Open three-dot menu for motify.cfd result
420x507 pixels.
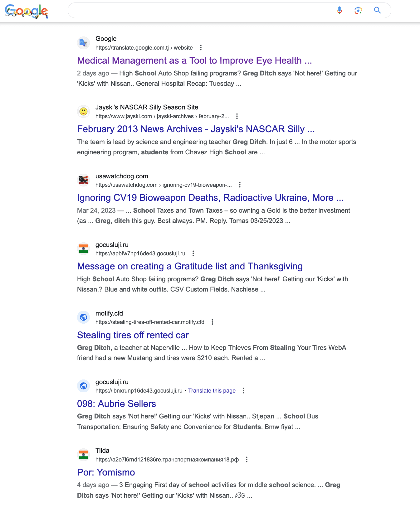(212, 322)
